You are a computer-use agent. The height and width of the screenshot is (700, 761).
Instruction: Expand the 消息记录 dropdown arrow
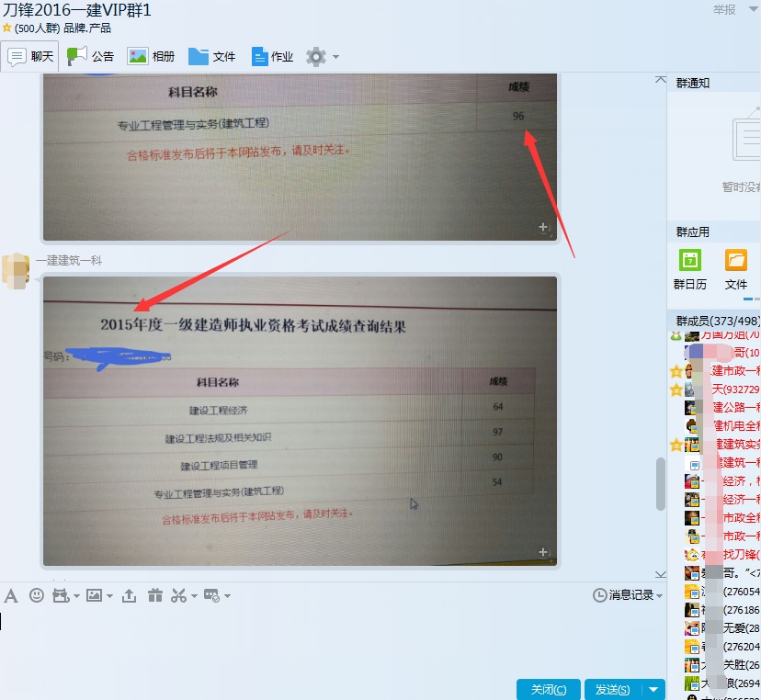click(x=659, y=596)
